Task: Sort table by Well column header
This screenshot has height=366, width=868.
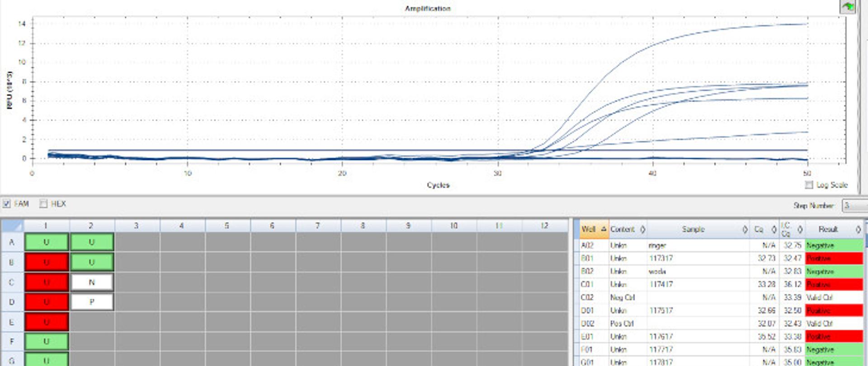Action: [x=594, y=230]
